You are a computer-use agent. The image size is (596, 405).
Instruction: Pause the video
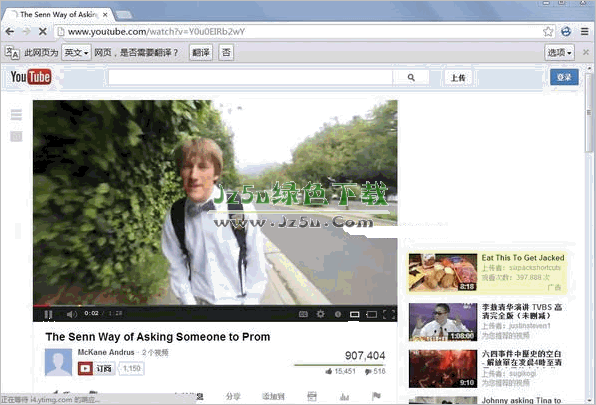pos(48,314)
